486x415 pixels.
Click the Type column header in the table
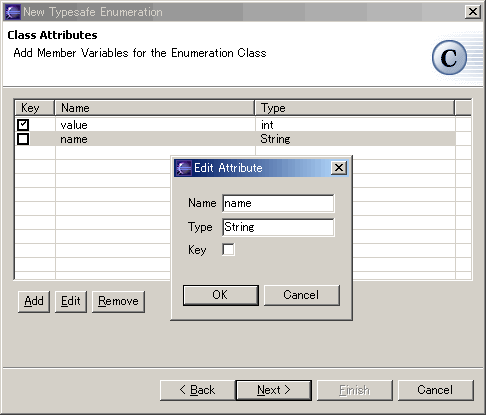click(x=355, y=108)
